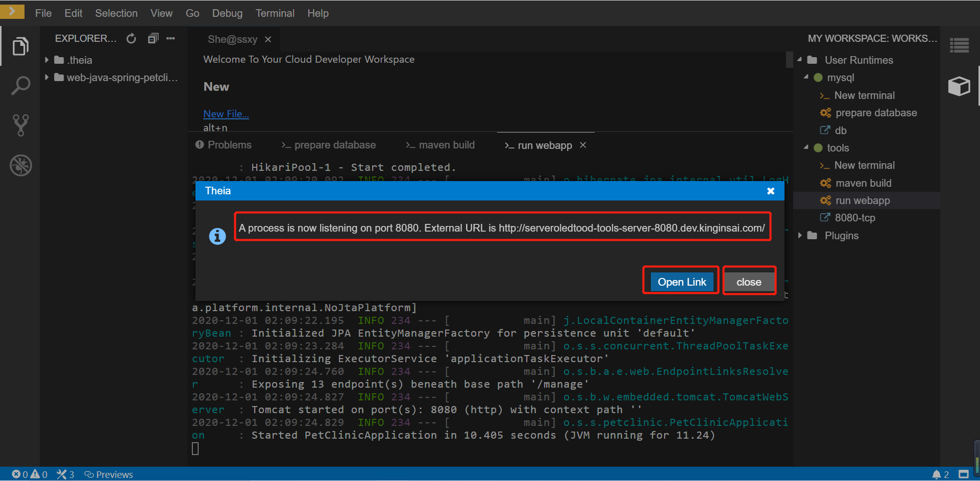Open the Explorer files view icon

pos(20,46)
